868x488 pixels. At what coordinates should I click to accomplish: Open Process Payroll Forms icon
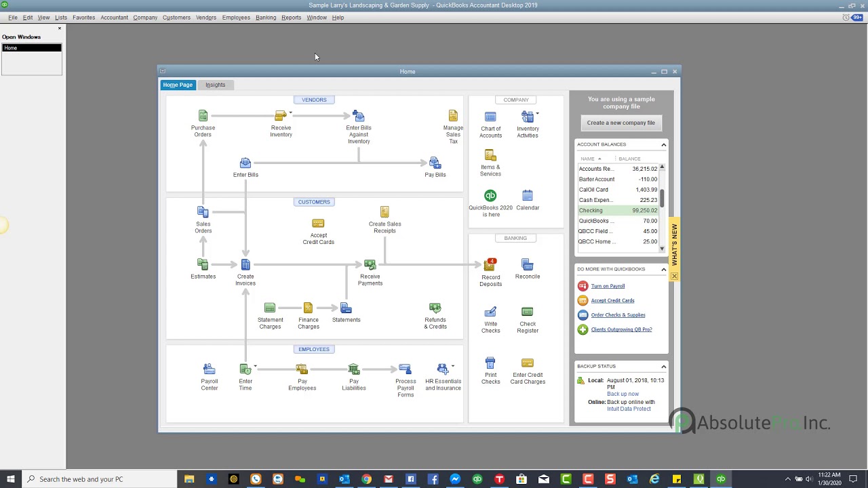click(x=405, y=369)
